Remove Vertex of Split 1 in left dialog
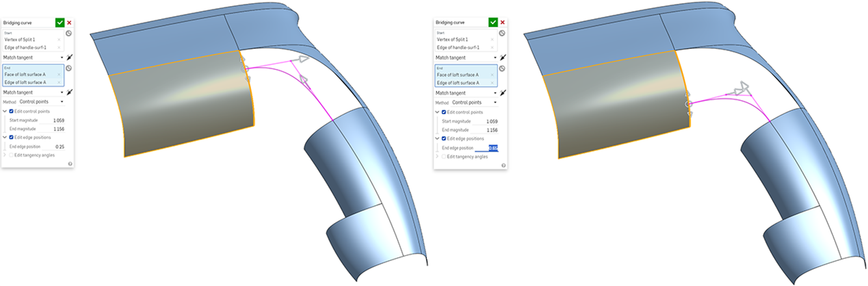 tap(59, 40)
